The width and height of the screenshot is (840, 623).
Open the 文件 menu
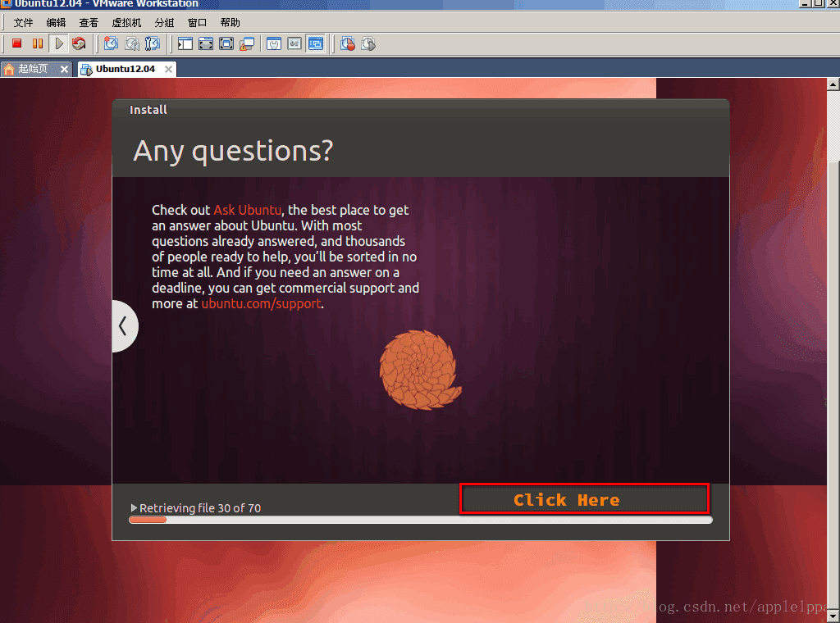point(23,22)
